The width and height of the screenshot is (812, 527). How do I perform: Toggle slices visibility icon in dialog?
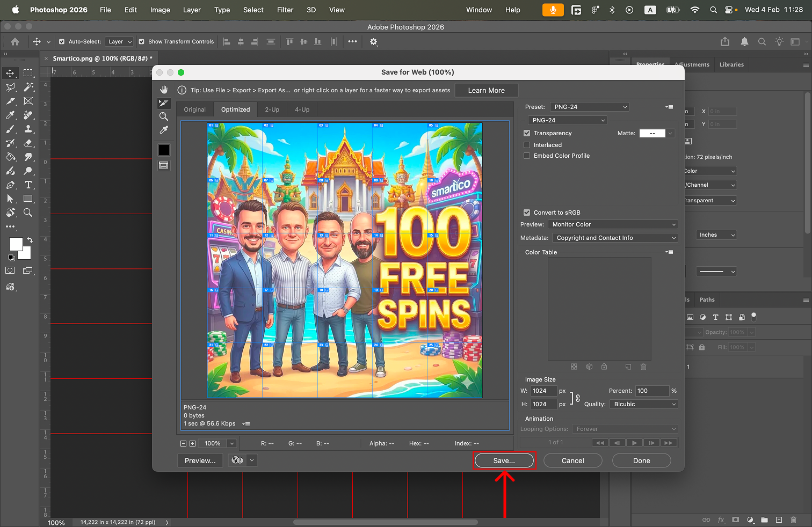tap(164, 165)
